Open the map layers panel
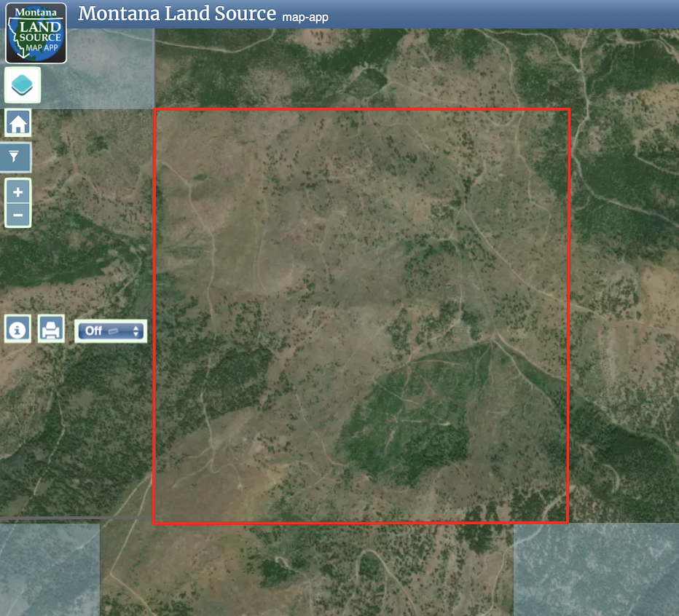679x616 pixels. click(x=23, y=85)
